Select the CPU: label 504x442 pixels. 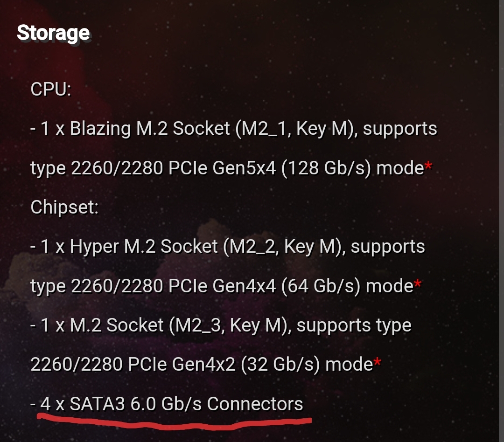pos(50,89)
